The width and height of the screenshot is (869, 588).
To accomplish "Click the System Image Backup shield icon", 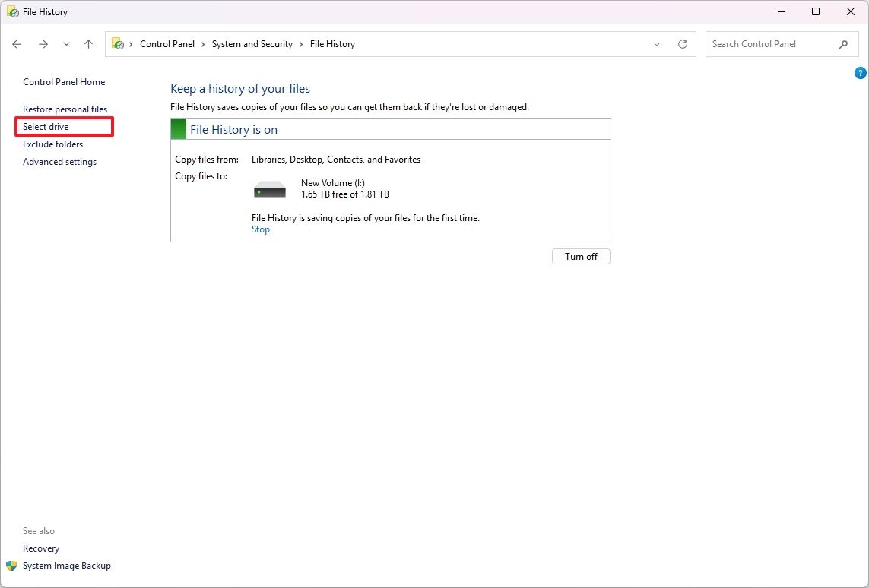I will coord(11,565).
